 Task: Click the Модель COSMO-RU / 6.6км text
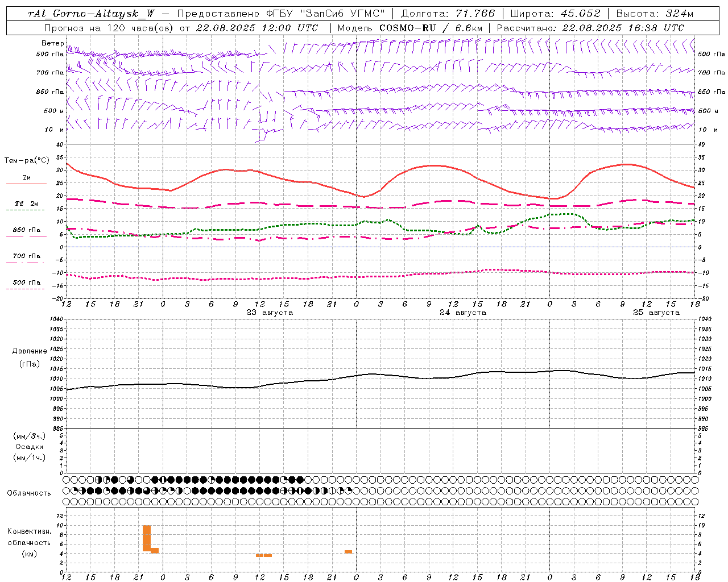coord(410,28)
